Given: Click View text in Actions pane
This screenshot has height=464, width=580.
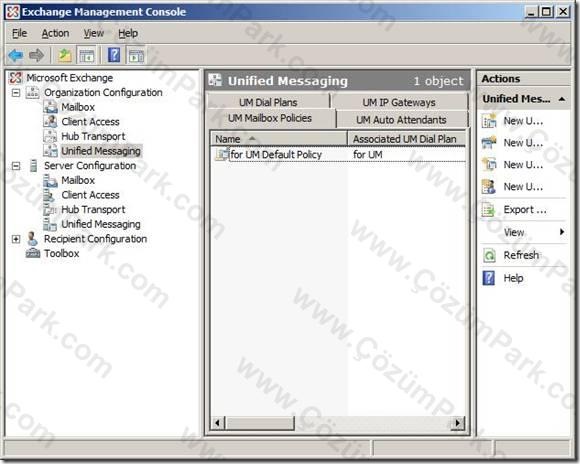Looking at the screenshot, I should tap(514, 232).
